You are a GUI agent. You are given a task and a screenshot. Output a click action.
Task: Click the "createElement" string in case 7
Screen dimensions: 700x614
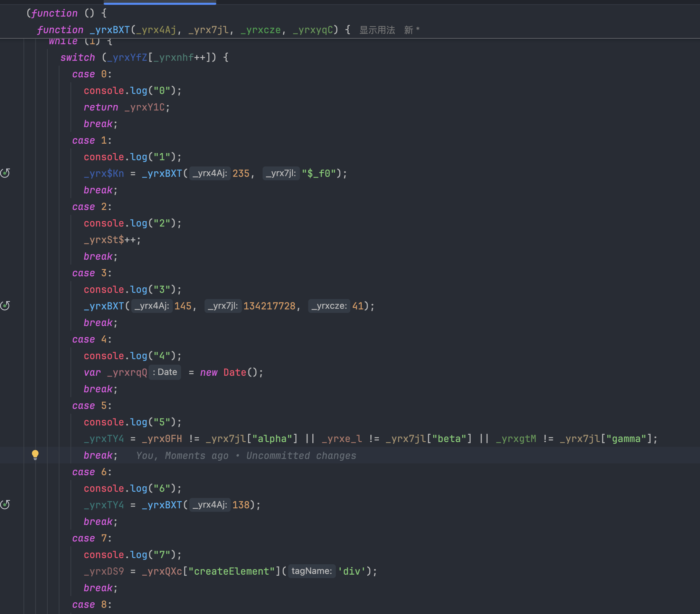click(231, 571)
